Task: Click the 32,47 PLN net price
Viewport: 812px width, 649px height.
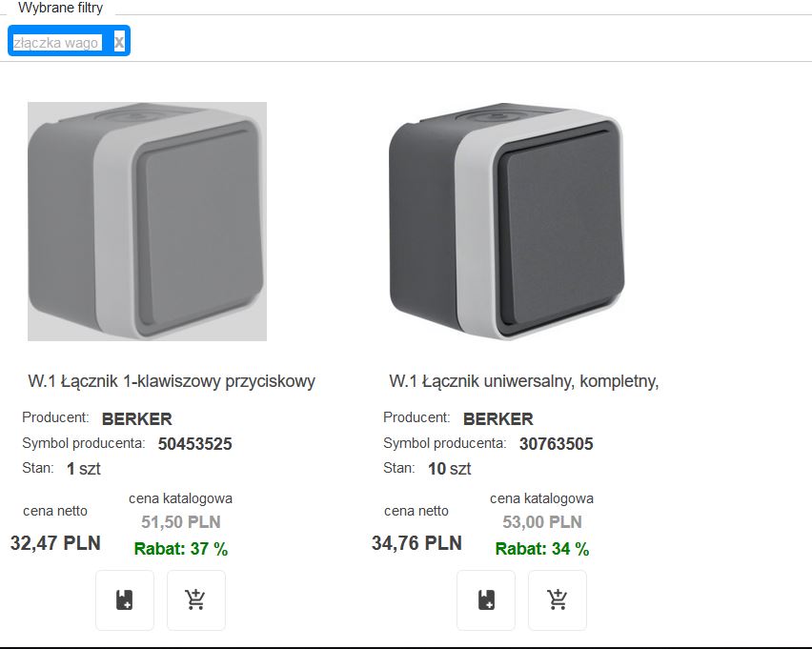Action: click(55, 543)
